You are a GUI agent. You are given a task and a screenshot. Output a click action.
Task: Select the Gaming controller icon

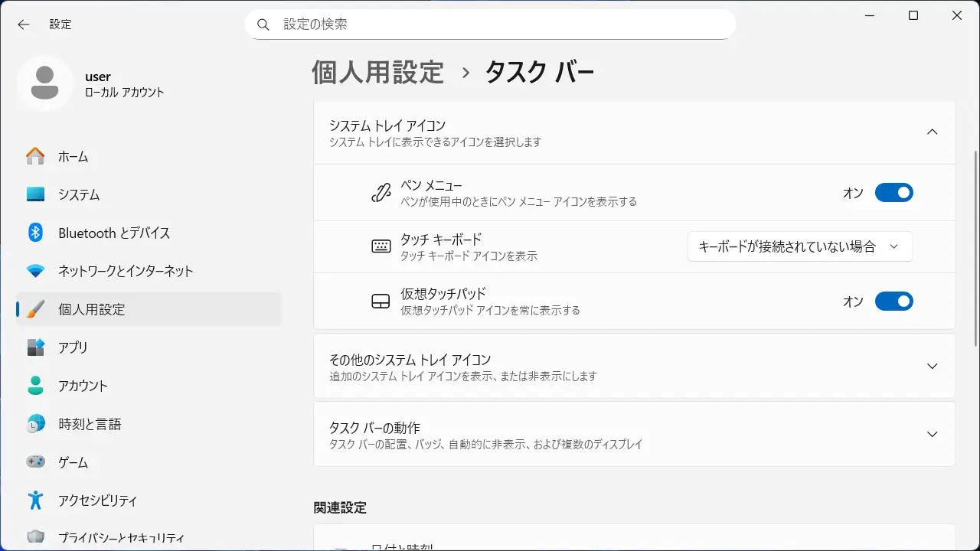(35, 462)
